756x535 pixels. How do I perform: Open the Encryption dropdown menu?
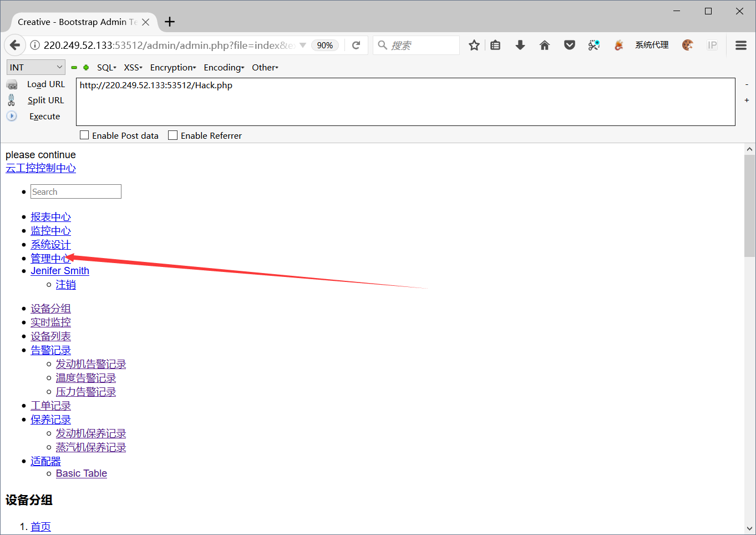coord(172,67)
